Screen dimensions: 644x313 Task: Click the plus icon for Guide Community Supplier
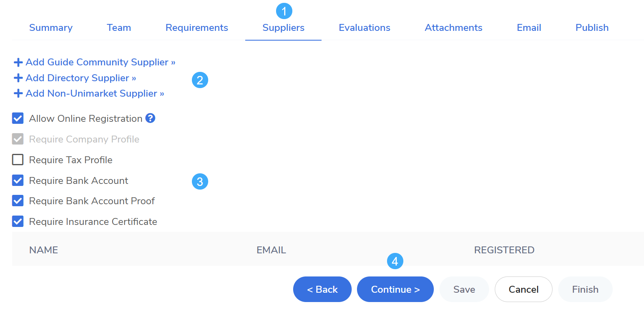point(18,63)
